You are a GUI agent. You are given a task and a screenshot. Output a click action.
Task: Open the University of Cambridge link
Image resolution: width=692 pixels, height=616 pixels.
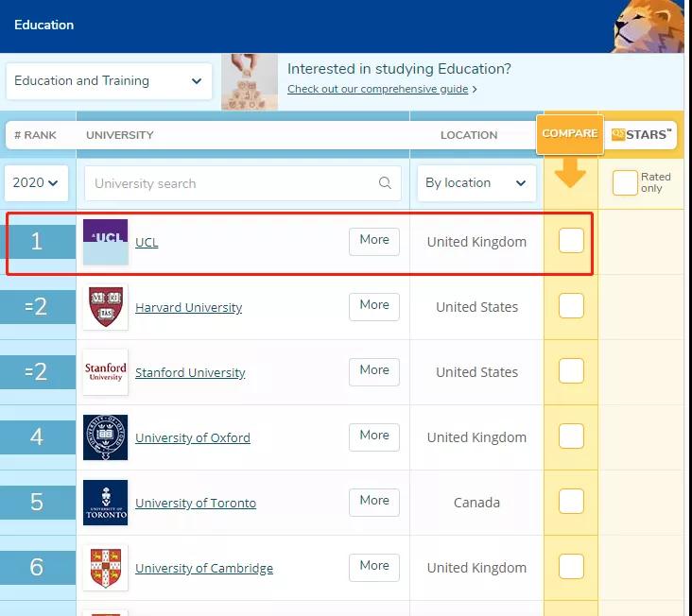pos(204,569)
